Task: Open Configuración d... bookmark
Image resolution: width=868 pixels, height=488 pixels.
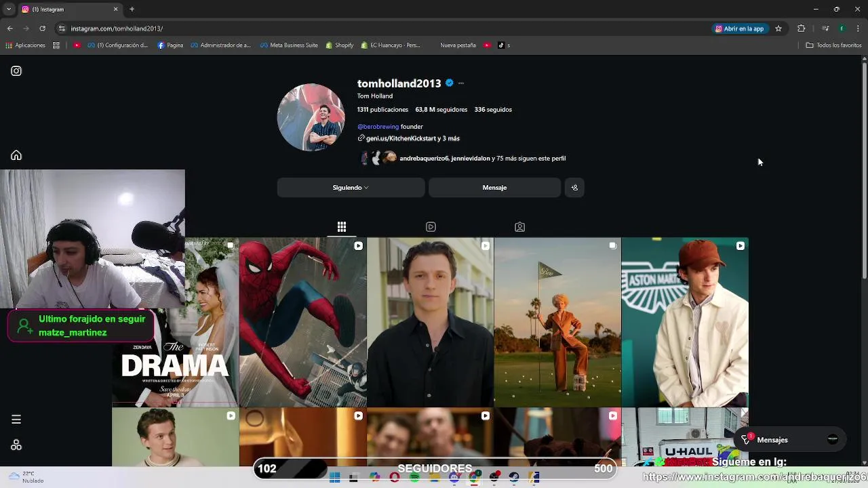Action: (x=118, y=45)
